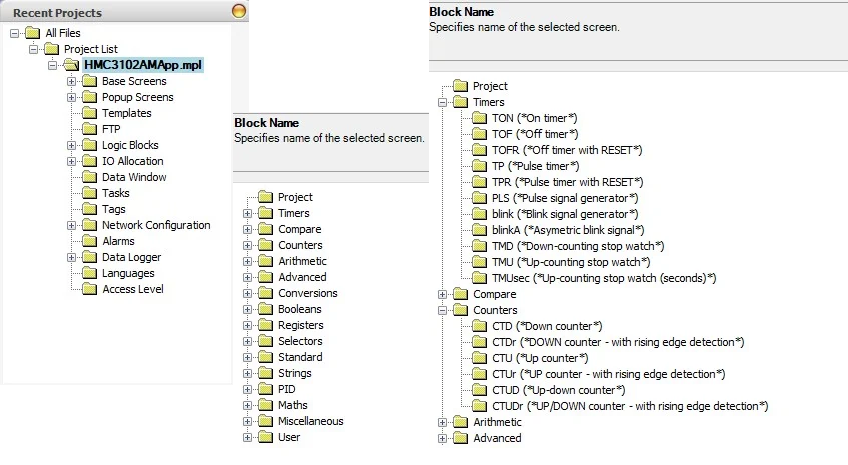Collapse the HMC3102AMApp.mpl project node
848x465 pixels.
(x=52, y=65)
